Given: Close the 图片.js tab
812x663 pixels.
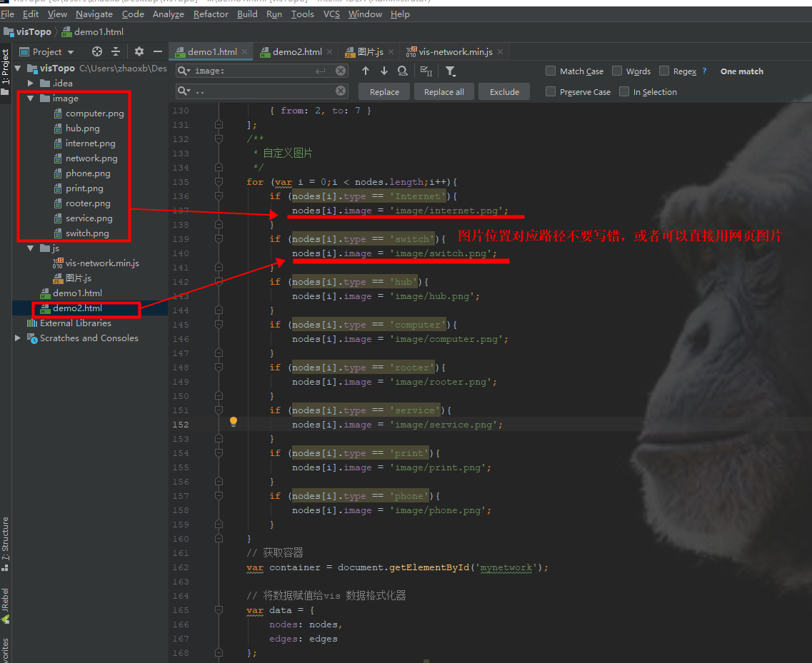Looking at the screenshot, I should pos(391,52).
